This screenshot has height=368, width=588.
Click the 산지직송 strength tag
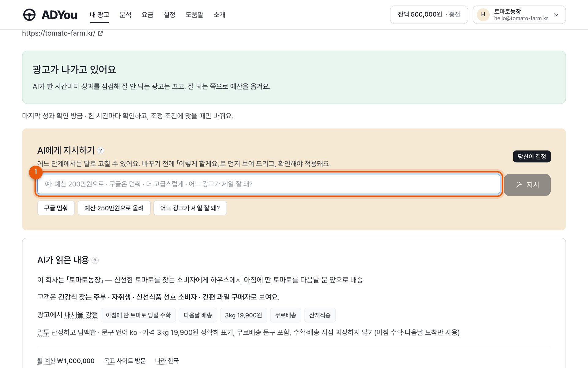click(320, 315)
